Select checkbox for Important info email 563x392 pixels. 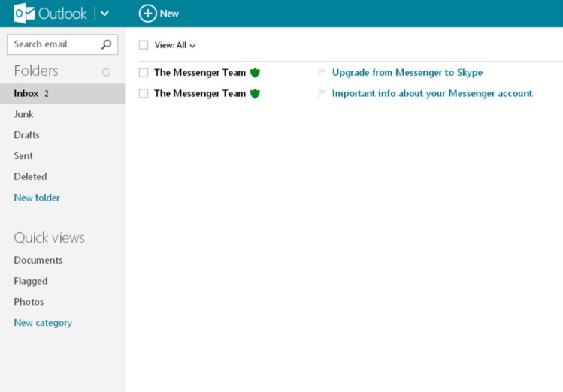144,94
